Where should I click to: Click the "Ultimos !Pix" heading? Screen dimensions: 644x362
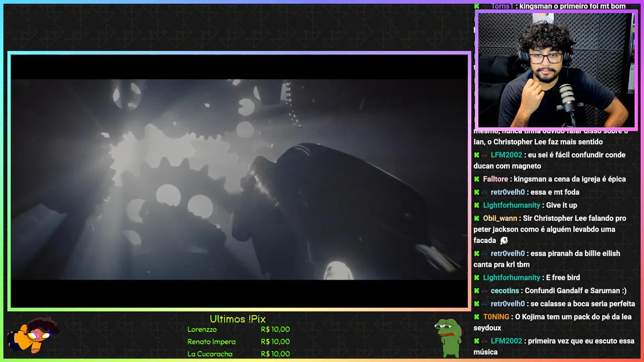click(x=237, y=319)
